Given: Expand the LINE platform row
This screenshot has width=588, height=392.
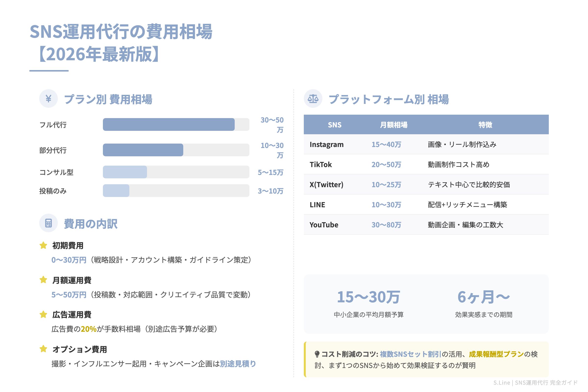Looking at the screenshot, I should pos(425,205).
